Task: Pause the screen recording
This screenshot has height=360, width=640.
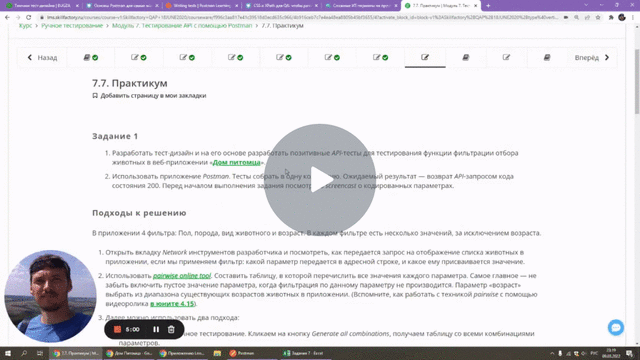Action: pyautogui.click(x=156, y=329)
